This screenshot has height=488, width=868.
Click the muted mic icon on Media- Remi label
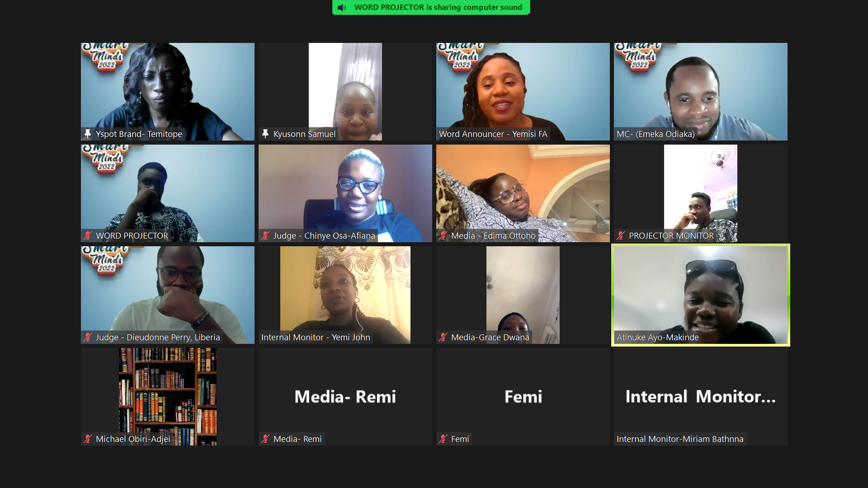[265, 439]
